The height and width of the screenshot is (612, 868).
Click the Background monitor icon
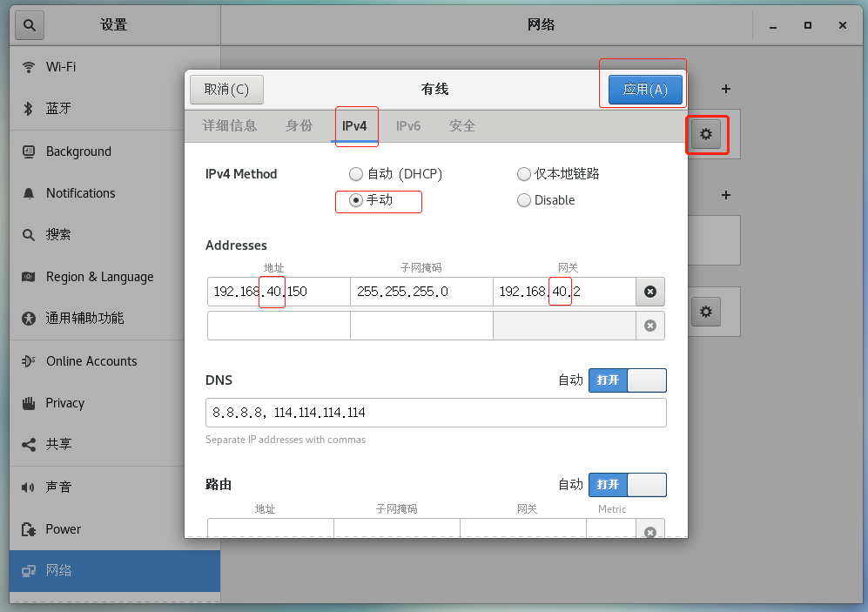pos(28,151)
